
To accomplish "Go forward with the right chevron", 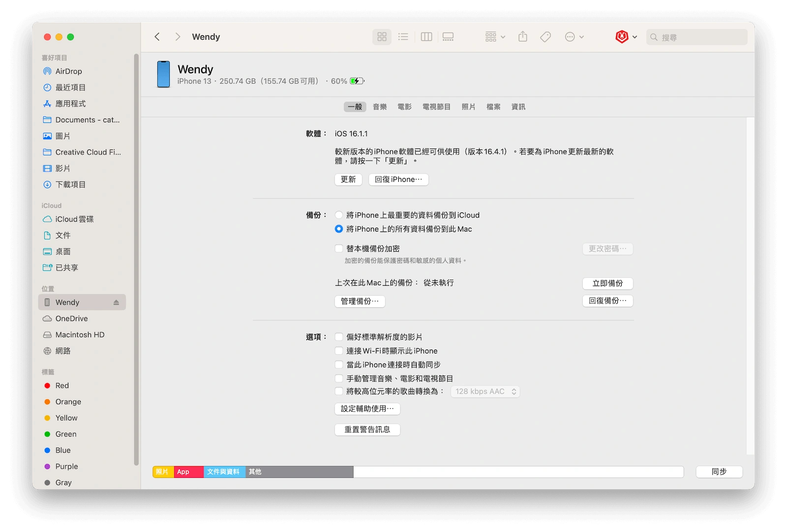I will pos(178,37).
